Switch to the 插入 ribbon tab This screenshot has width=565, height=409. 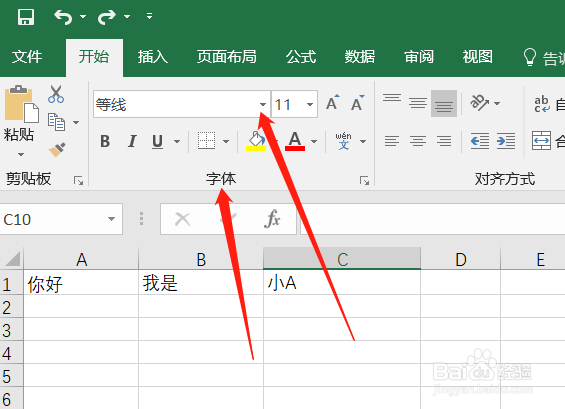point(153,57)
